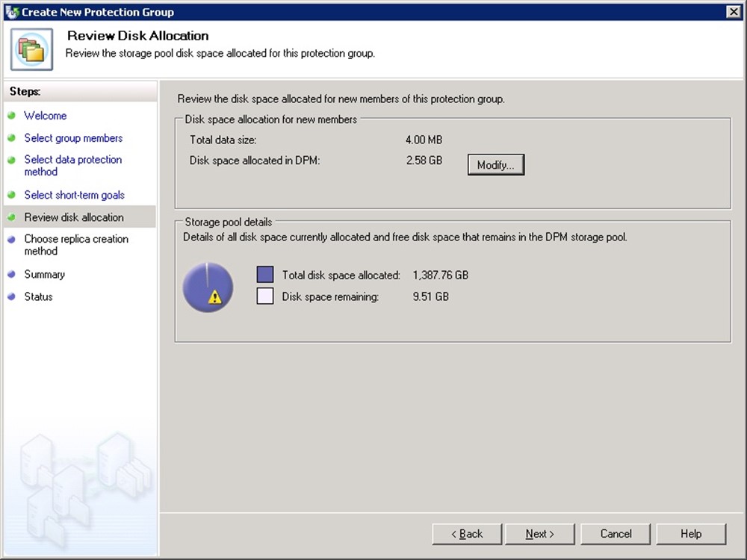Click the green bullet beside Welcome step
Viewport: 747px width, 560px height.
[12, 116]
